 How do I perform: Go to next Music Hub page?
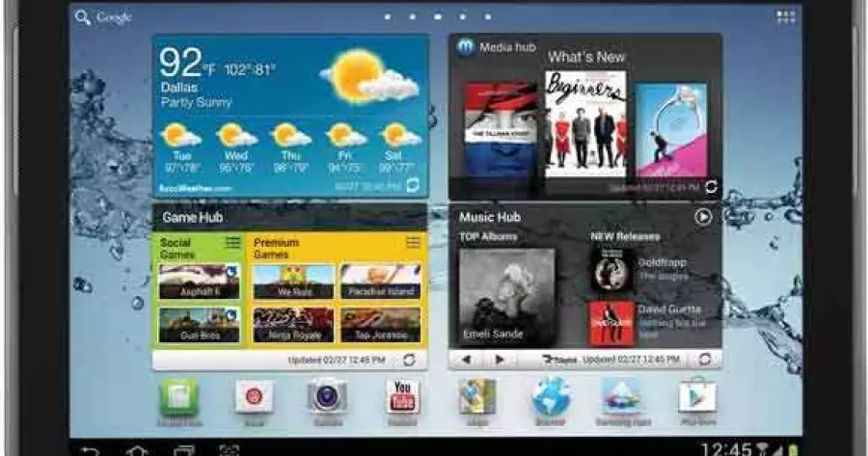point(499,360)
